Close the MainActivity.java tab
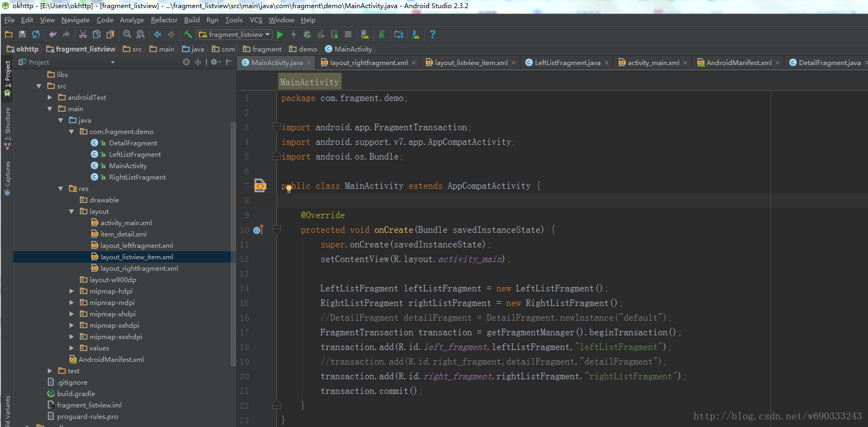 [x=309, y=63]
